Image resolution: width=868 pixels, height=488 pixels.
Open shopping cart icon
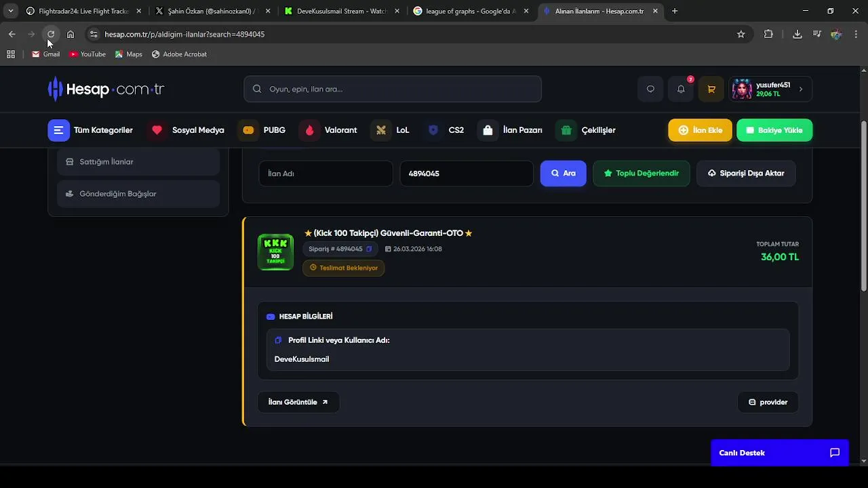(711, 89)
